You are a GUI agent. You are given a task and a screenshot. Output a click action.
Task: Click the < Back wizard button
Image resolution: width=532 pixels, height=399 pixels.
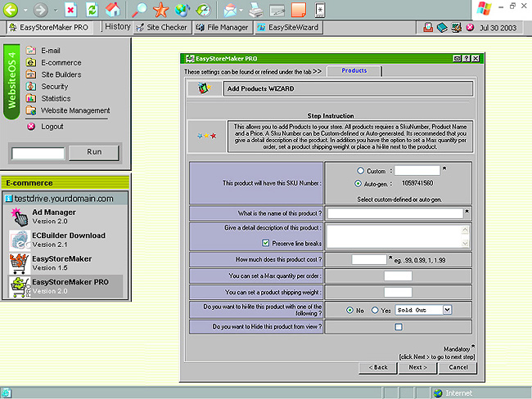pos(377,368)
